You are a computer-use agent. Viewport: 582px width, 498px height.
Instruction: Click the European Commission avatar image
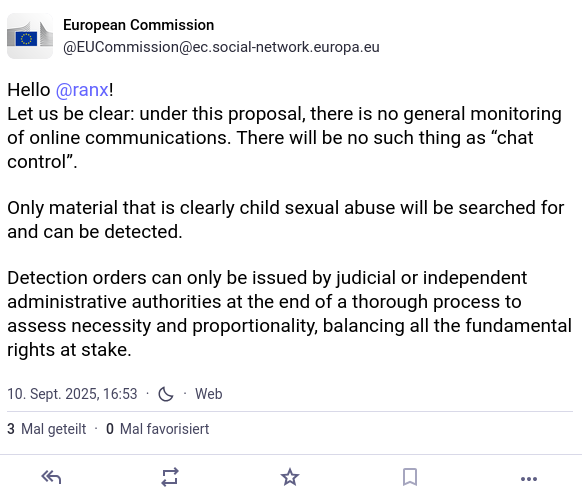pyautogui.click(x=30, y=36)
